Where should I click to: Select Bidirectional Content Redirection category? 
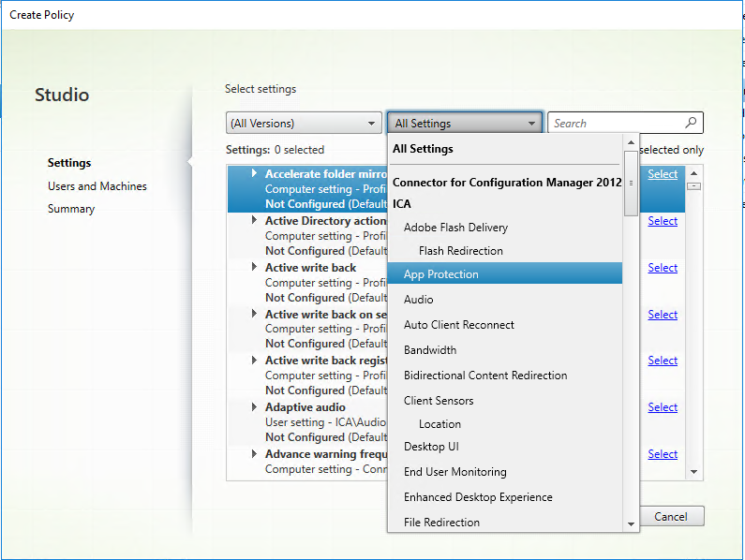click(x=484, y=375)
